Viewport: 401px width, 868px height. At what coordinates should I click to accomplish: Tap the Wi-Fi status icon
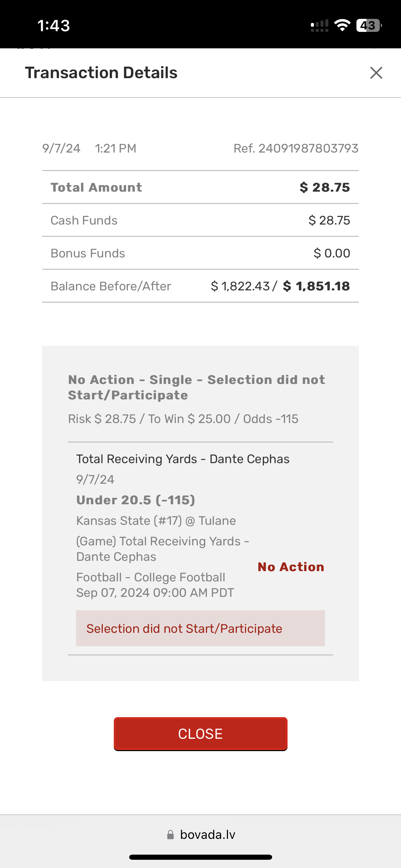click(342, 25)
